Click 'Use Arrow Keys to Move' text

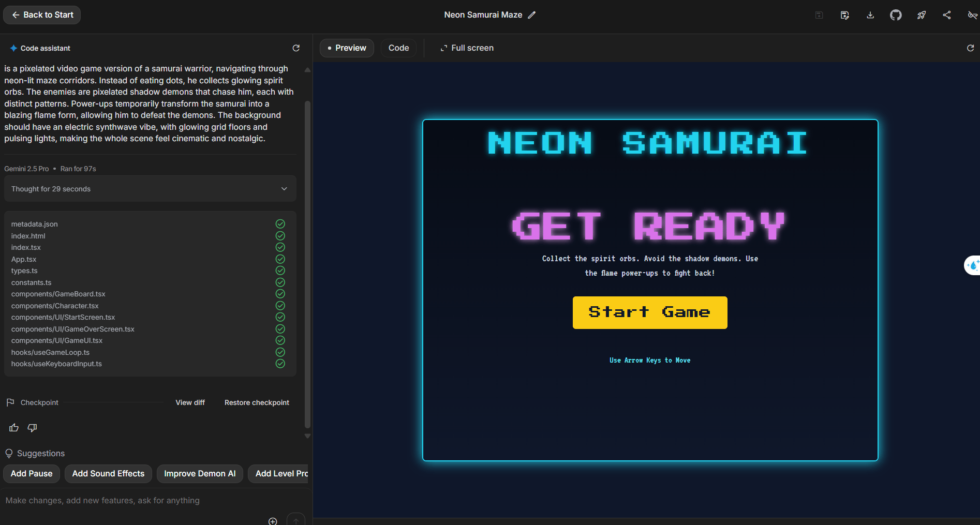(x=650, y=361)
